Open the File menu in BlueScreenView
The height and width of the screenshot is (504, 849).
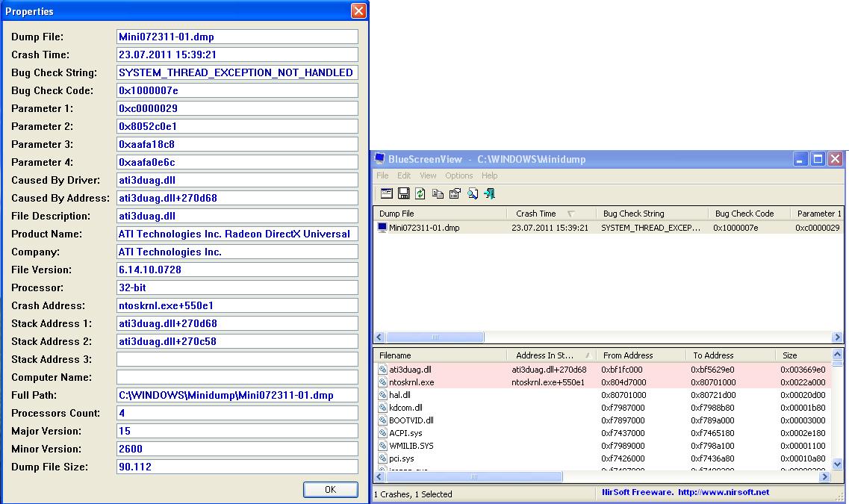click(x=382, y=175)
